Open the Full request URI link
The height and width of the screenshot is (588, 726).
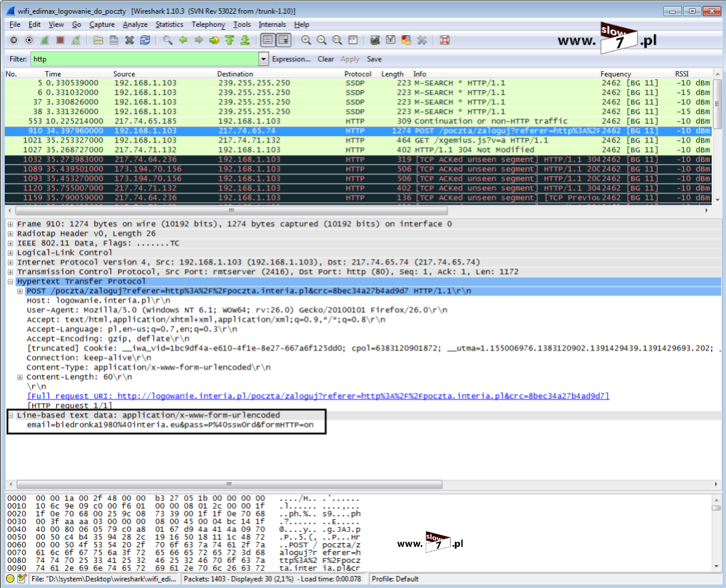[318, 396]
